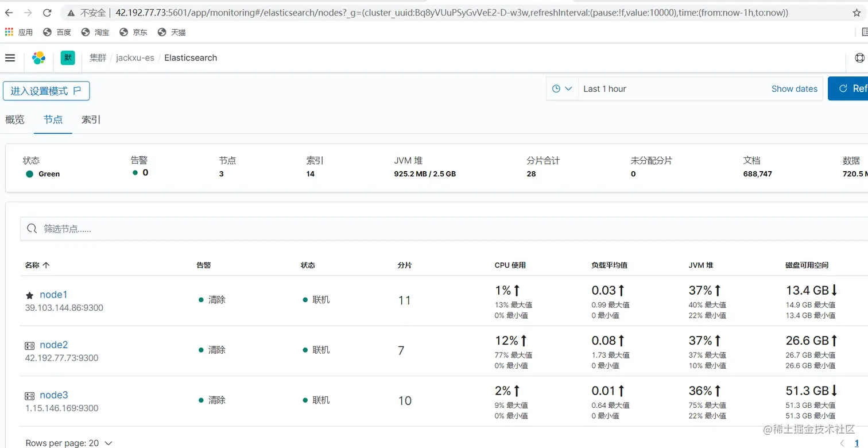868x448 pixels.
Task: Click the master star icon beside node1
Action: [30, 295]
